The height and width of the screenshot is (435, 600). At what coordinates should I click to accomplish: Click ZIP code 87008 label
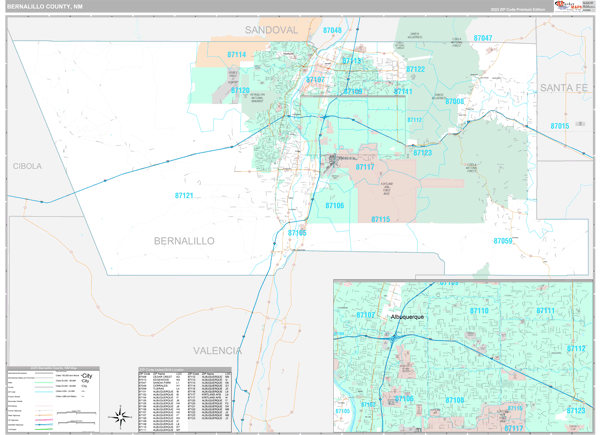pos(454,101)
